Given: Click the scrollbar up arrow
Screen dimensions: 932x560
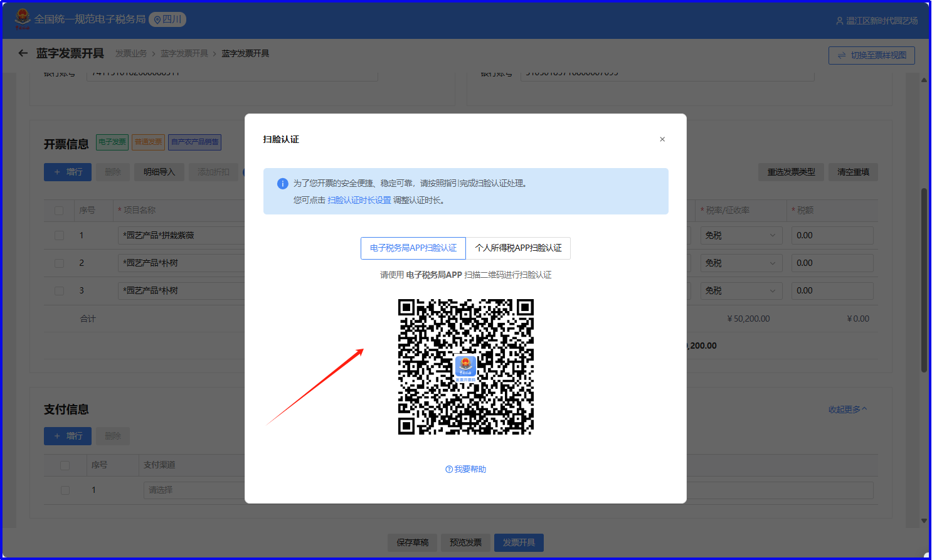Looking at the screenshot, I should point(924,80).
